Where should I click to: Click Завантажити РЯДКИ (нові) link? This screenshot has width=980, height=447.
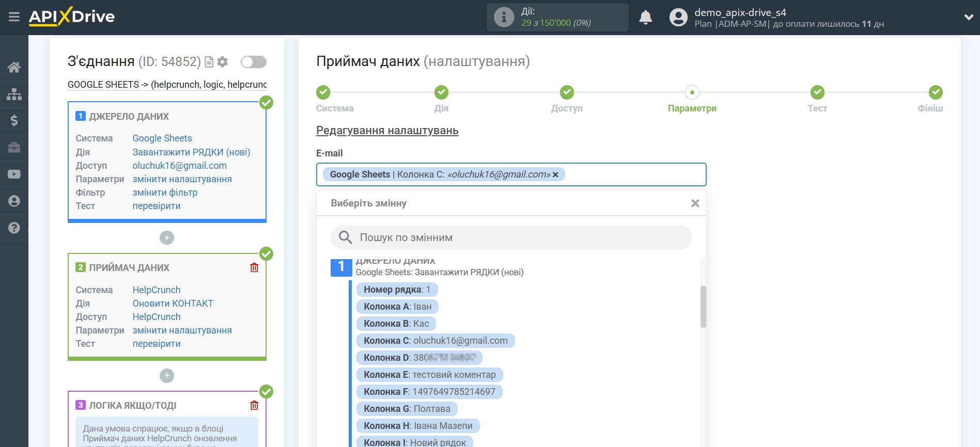[191, 152]
